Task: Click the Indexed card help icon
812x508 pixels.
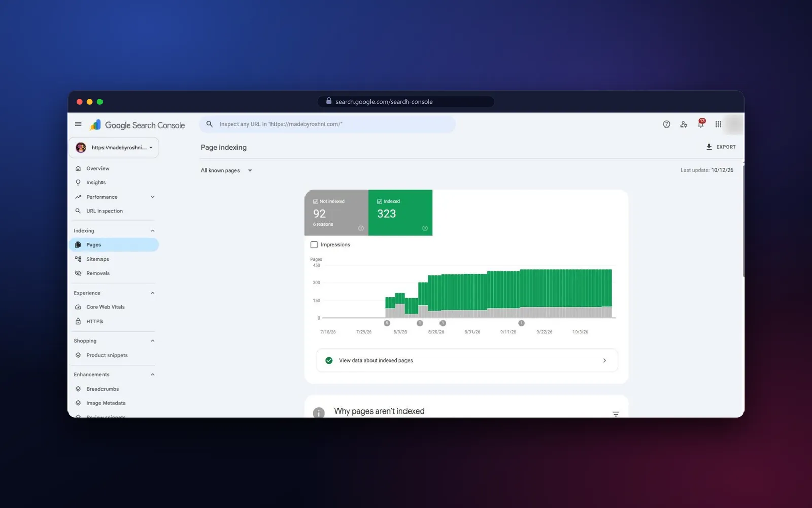Action: [x=425, y=228]
